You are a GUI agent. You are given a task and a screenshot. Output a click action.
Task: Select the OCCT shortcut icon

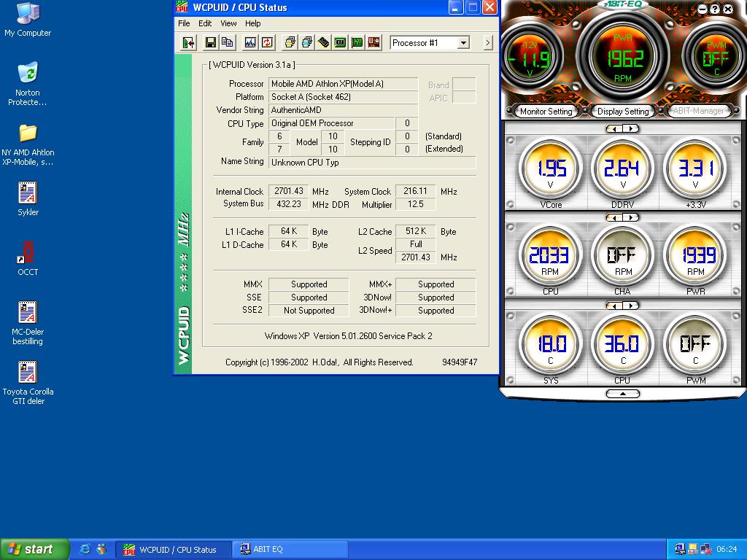[28, 258]
